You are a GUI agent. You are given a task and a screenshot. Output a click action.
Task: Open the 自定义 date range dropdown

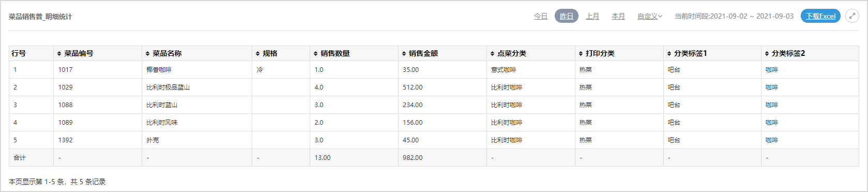[649, 17]
